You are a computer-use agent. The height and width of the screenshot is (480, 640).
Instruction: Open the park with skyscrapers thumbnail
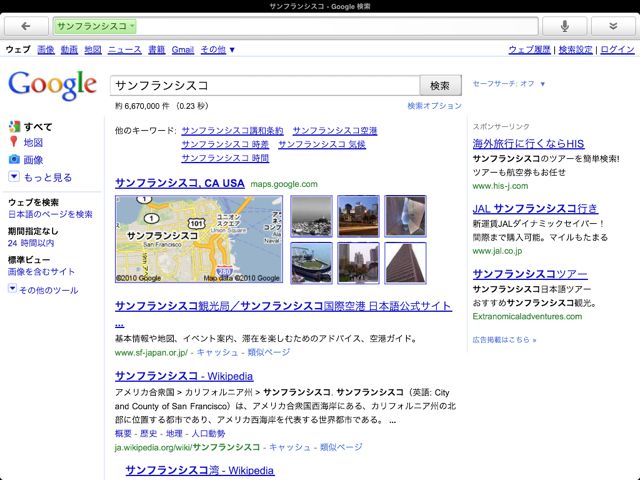(x=358, y=263)
